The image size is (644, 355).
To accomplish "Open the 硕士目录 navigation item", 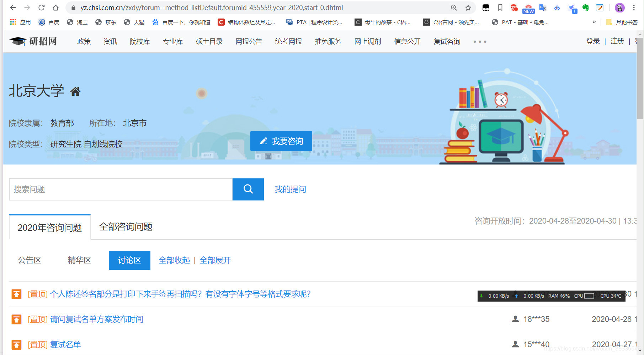I will click(209, 41).
